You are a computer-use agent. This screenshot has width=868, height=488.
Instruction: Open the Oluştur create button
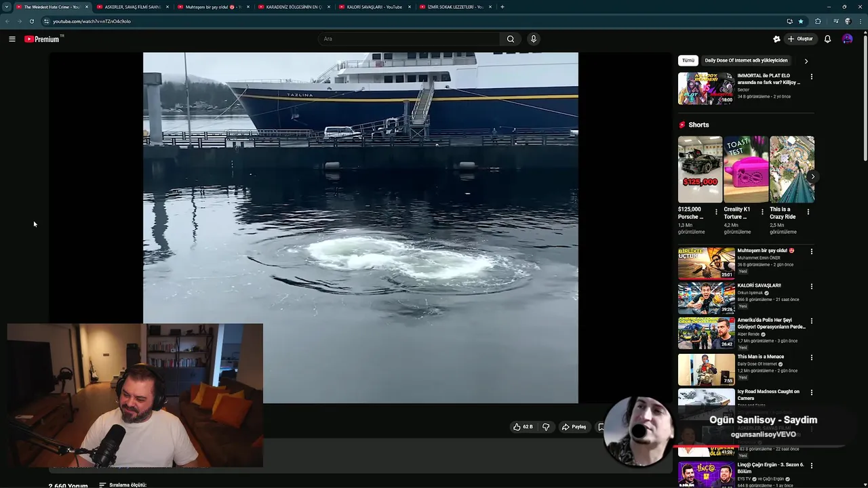(801, 39)
